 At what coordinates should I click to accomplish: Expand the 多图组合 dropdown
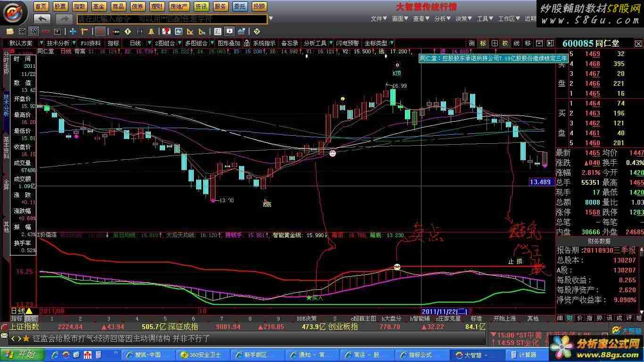pyautogui.click(x=212, y=43)
